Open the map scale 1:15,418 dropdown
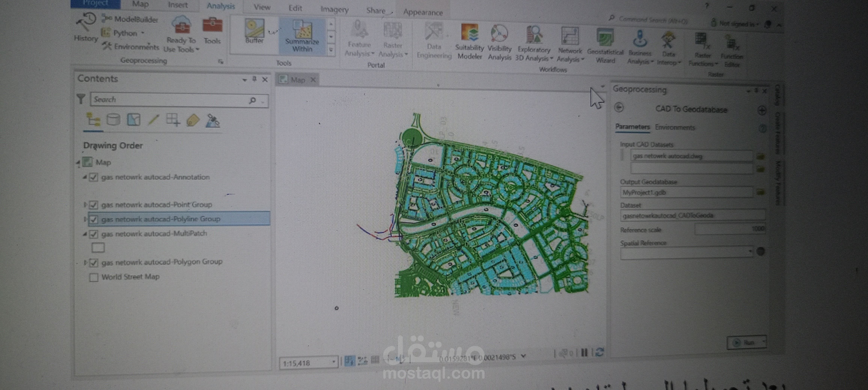Viewport: 868px width, 390px height. point(333,362)
